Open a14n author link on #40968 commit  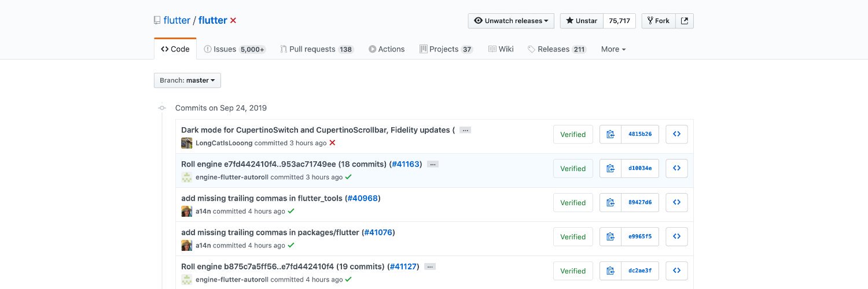(x=203, y=211)
